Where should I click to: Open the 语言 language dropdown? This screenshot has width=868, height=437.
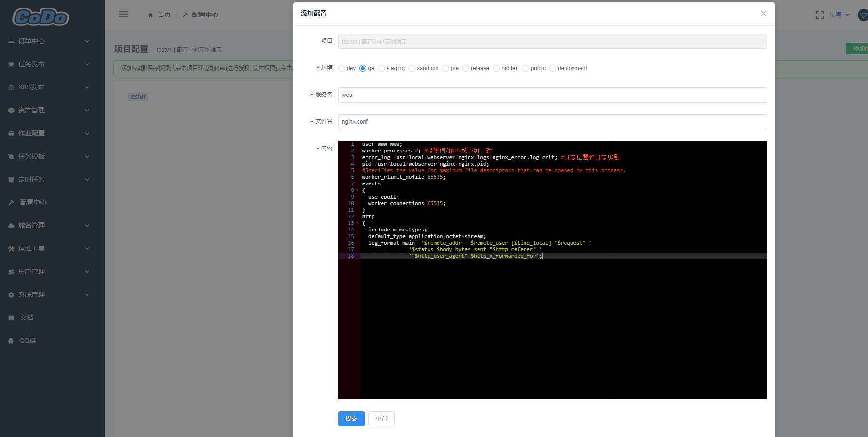click(839, 15)
